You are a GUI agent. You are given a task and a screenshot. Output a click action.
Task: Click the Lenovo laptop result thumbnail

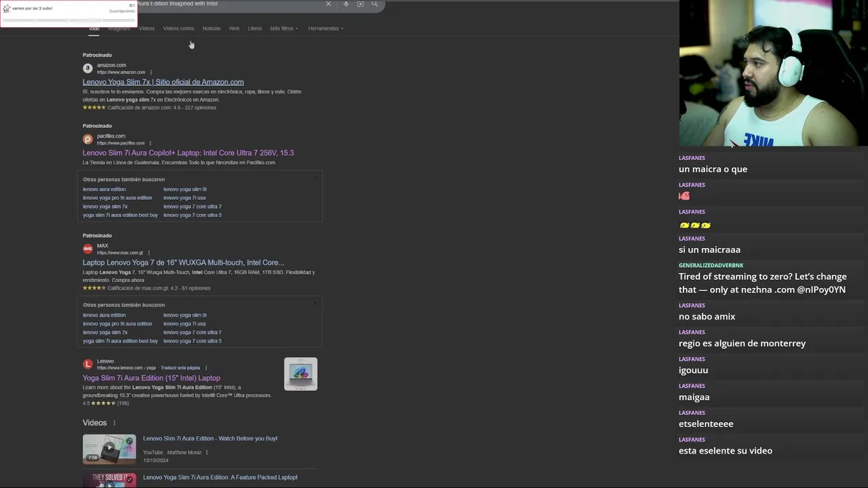[300, 374]
